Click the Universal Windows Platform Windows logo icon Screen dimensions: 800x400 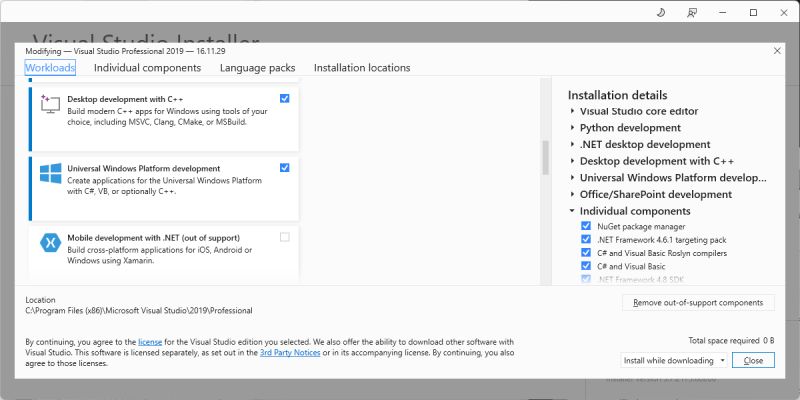pos(51,173)
